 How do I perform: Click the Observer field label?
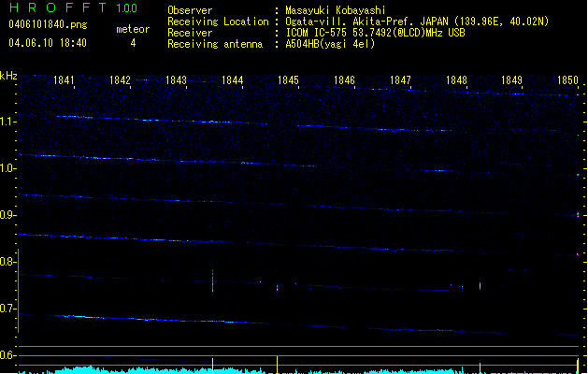pyautogui.click(x=190, y=10)
